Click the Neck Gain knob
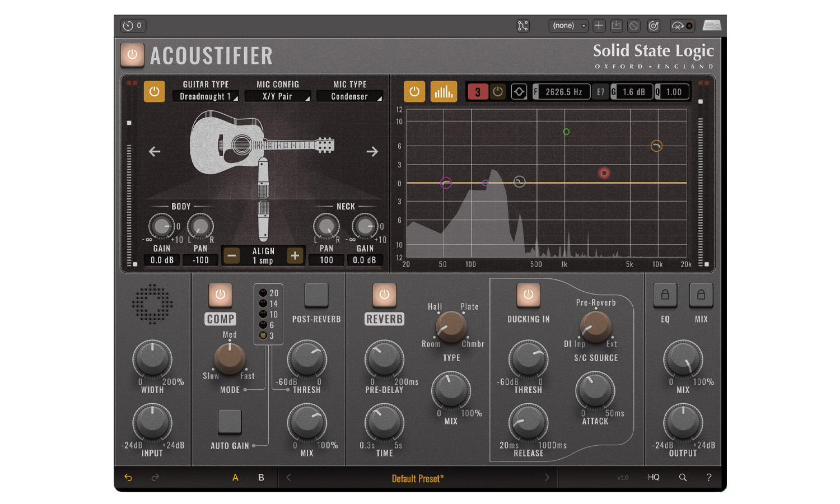 click(365, 226)
